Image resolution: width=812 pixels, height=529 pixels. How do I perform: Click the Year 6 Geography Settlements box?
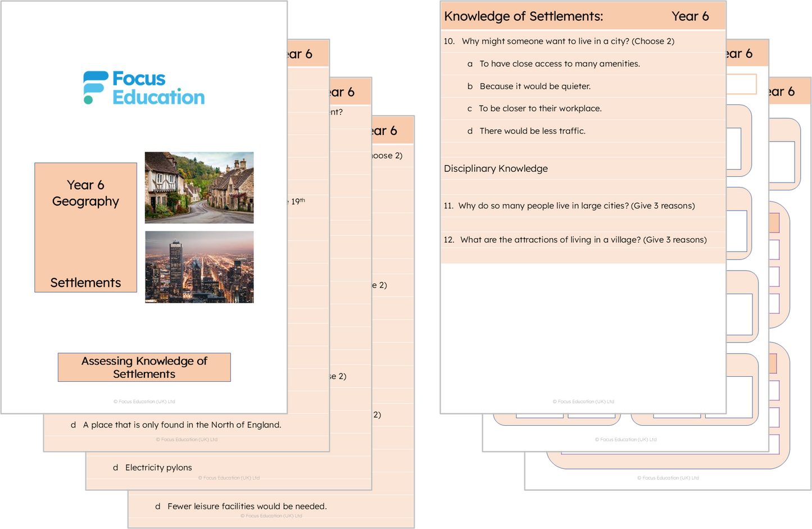[x=85, y=227]
